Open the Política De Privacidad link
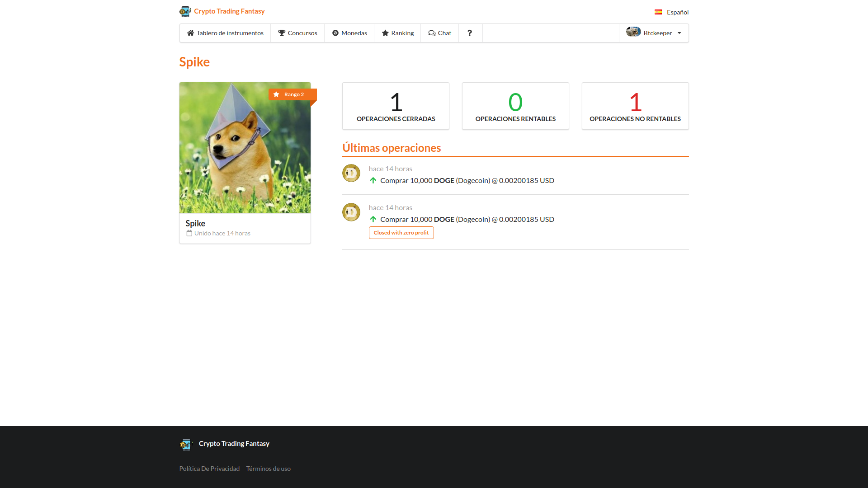The image size is (868, 488). point(209,469)
